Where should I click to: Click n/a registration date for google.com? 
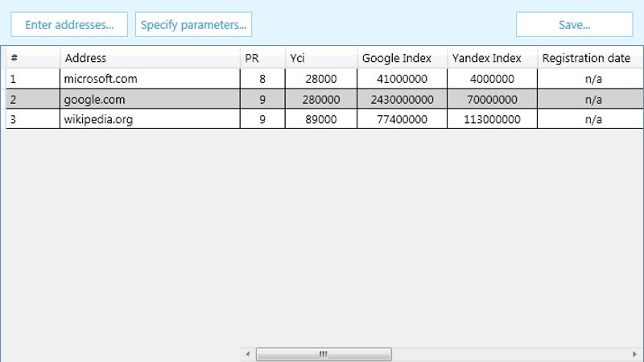(591, 99)
